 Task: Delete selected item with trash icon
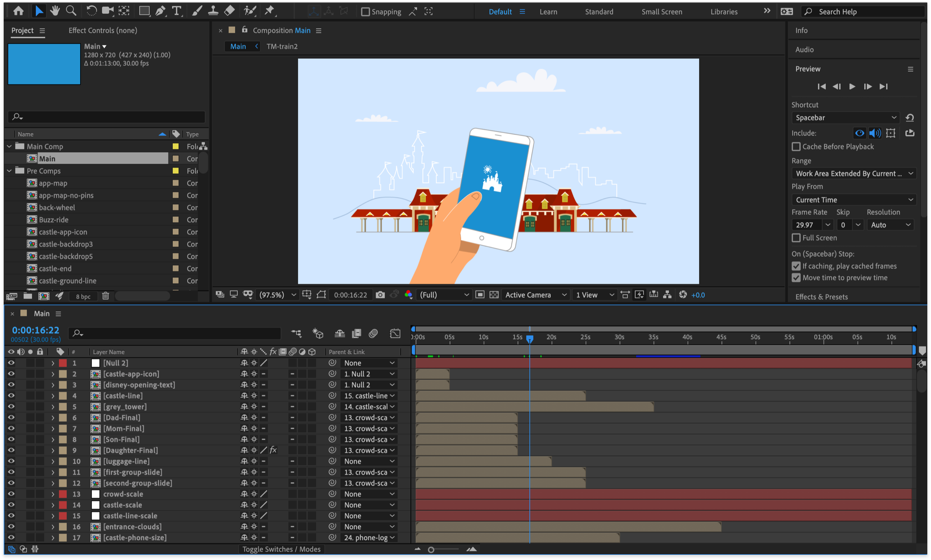pyautogui.click(x=105, y=296)
